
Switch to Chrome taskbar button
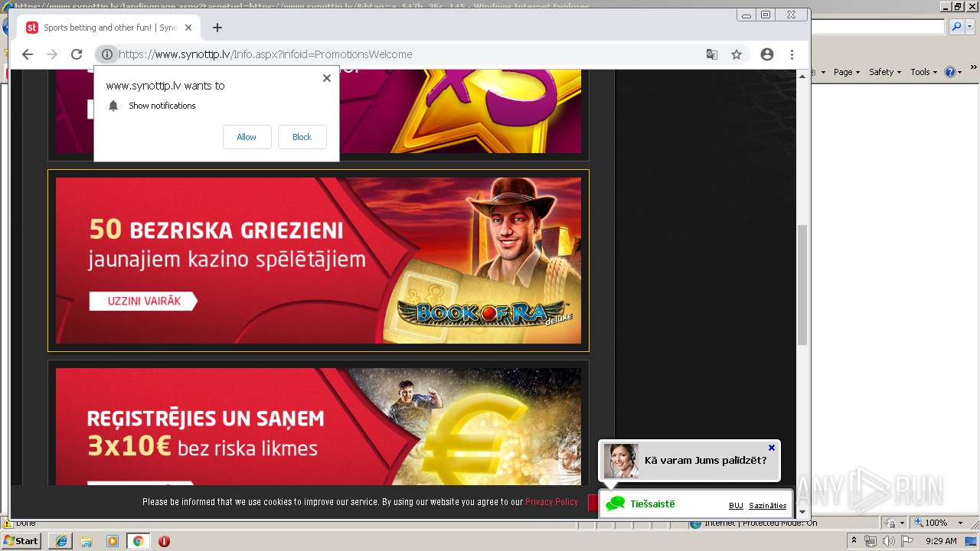[x=139, y=541]
